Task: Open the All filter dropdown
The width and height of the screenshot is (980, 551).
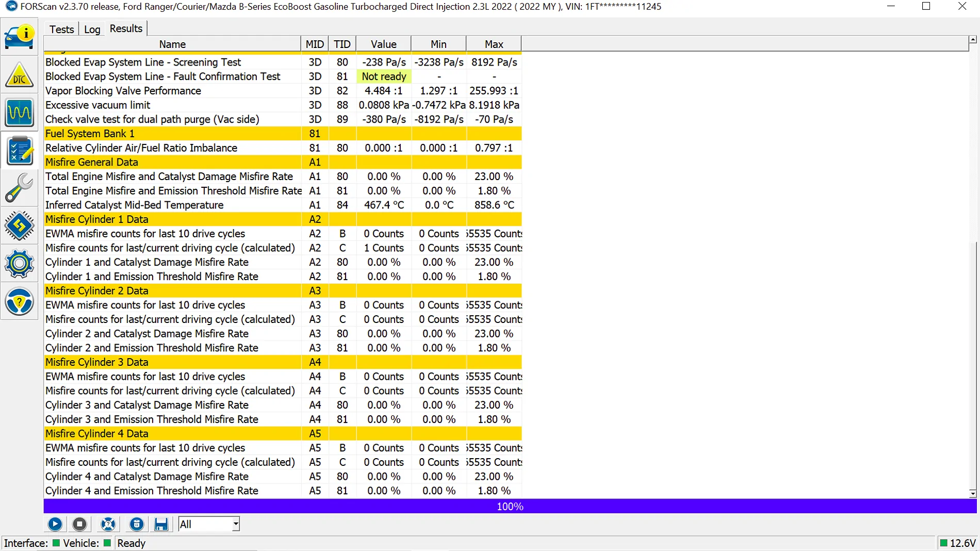Action: tap(209, 524)
